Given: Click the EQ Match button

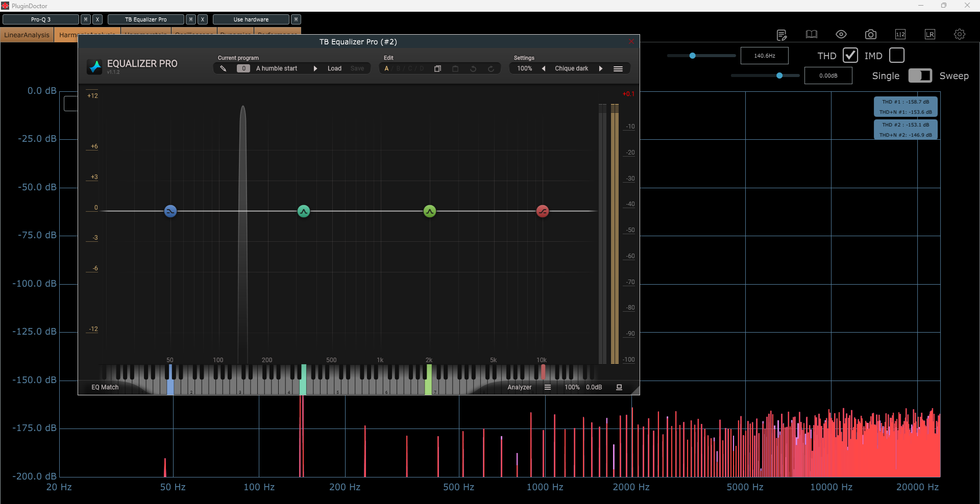Looking at the screenshot, I should coord(105,387).
